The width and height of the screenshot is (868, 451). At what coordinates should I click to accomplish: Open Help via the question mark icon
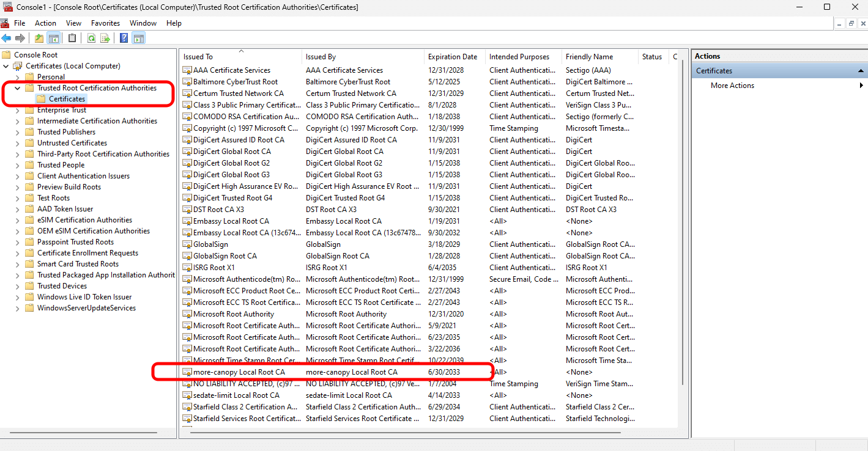pyautogui.click(x=124, y=38)
